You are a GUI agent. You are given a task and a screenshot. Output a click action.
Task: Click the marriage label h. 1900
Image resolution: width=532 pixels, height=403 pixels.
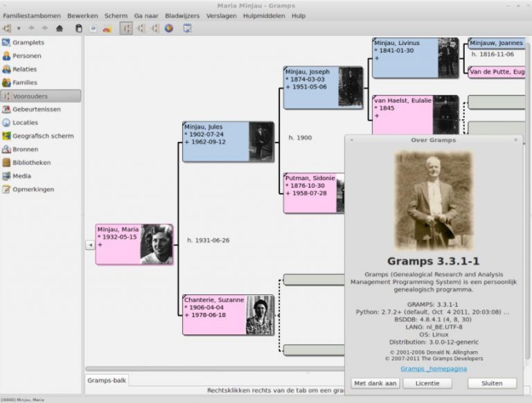tap(300, 137)
